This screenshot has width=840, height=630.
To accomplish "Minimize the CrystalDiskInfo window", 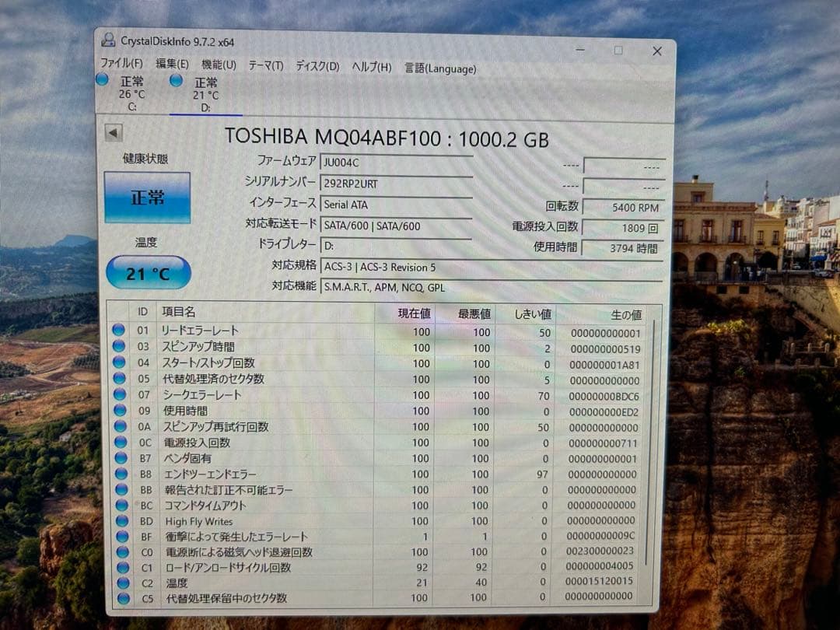I will click(x=580, y=49).
